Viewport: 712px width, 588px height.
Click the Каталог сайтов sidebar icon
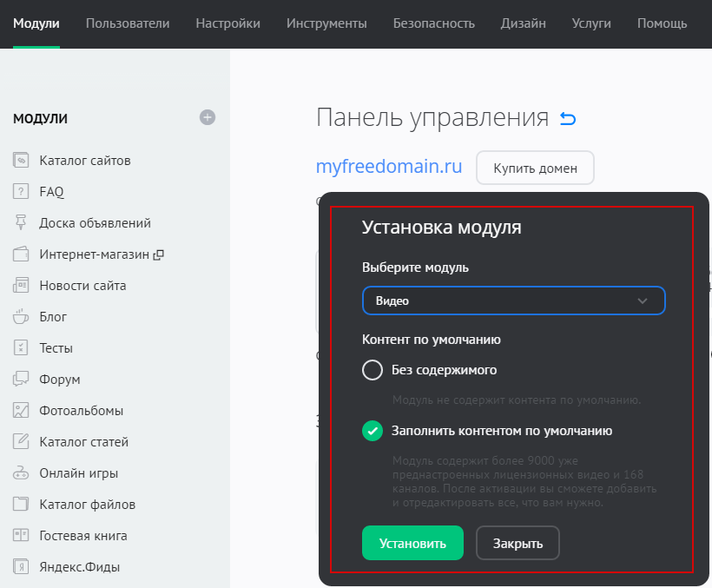[21, 161]
